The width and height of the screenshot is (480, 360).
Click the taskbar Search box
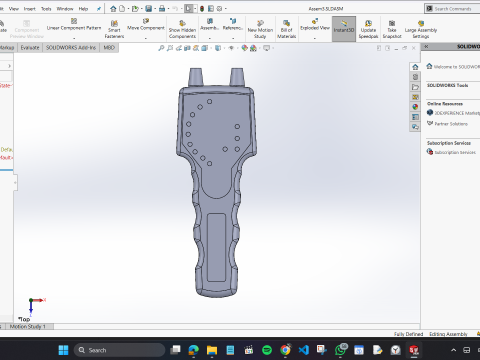click(x=119, y=350)
